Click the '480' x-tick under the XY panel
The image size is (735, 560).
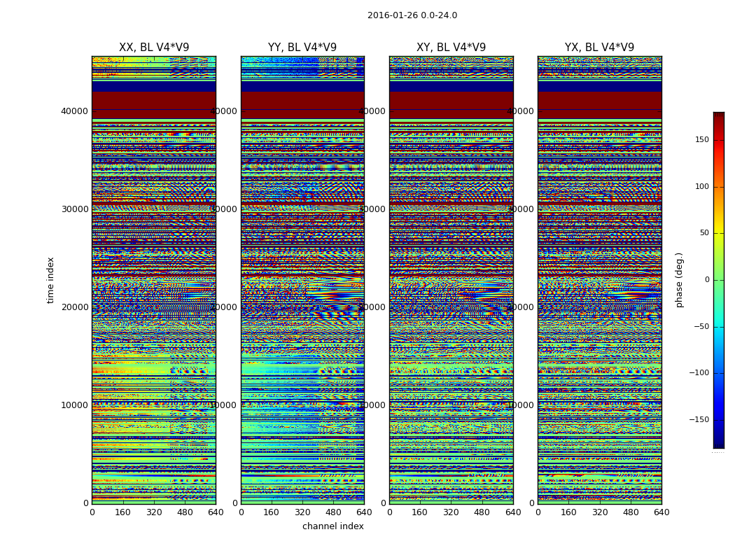coord(482,512)
